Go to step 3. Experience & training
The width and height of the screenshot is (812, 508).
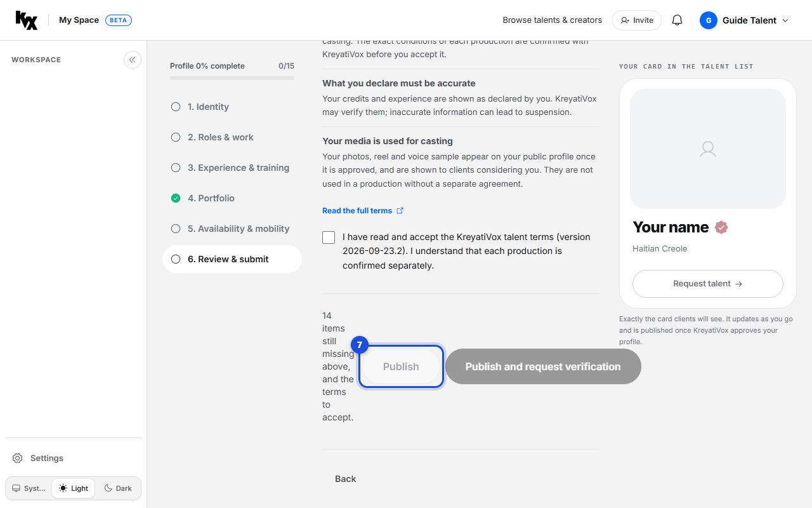(232, 168)
